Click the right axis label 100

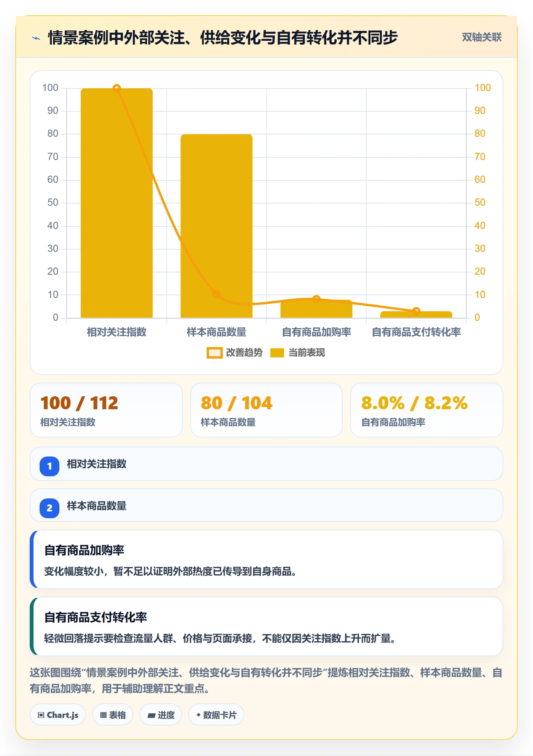coord(483,88)
